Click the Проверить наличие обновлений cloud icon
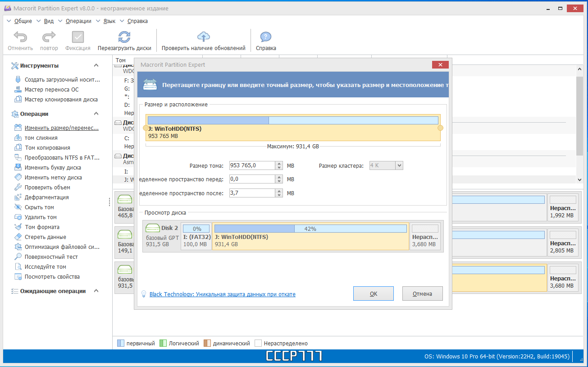 click(x=204, y=37)
